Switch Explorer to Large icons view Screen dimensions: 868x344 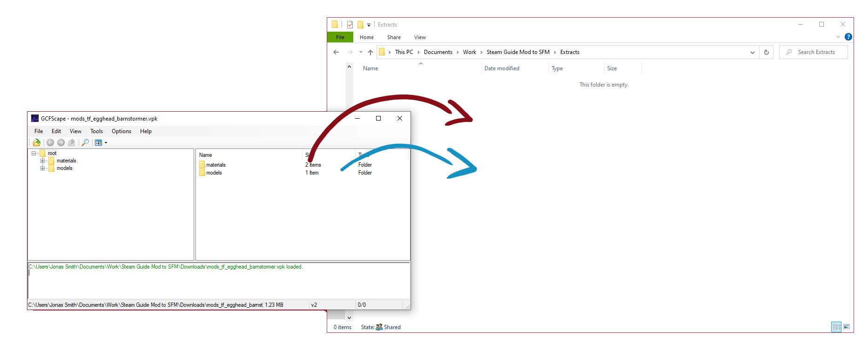847,327
